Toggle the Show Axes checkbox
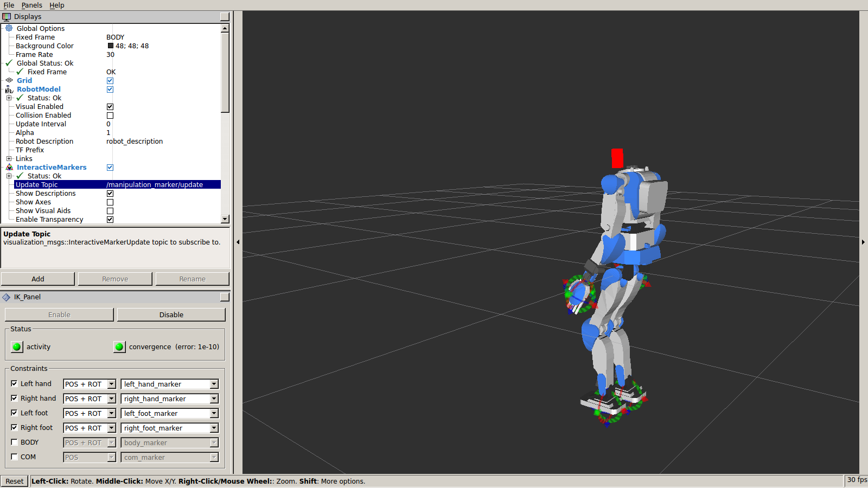This screenshot has width=868, height=488. tap(110, 202)
